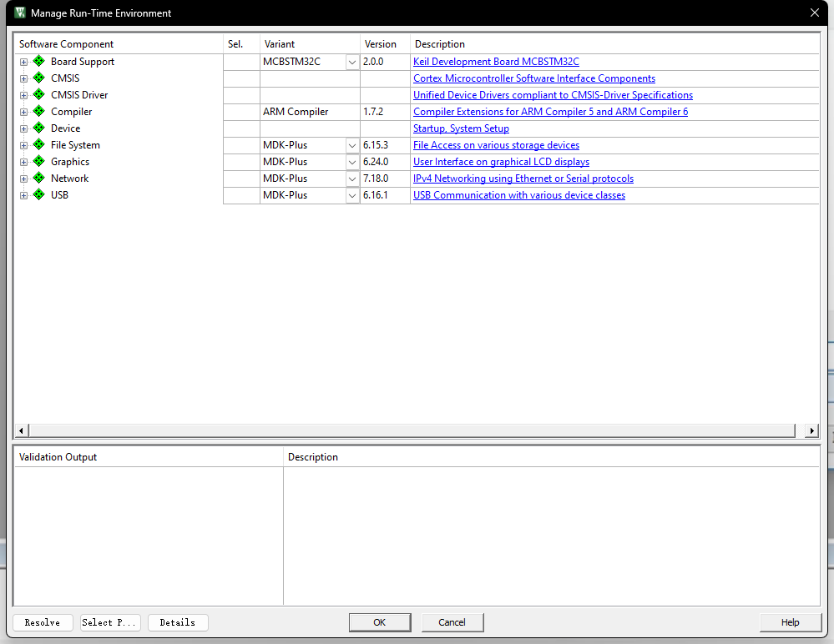Screen dimensions: 834x644
Task: Click the Keil uVision icon in title bar
Action: [20, 13]
